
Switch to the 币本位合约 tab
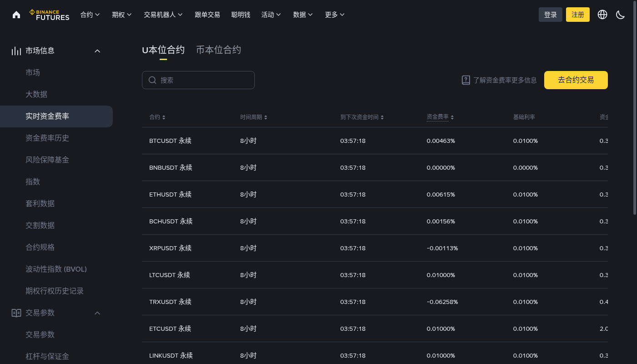click(x=218, y=50)
